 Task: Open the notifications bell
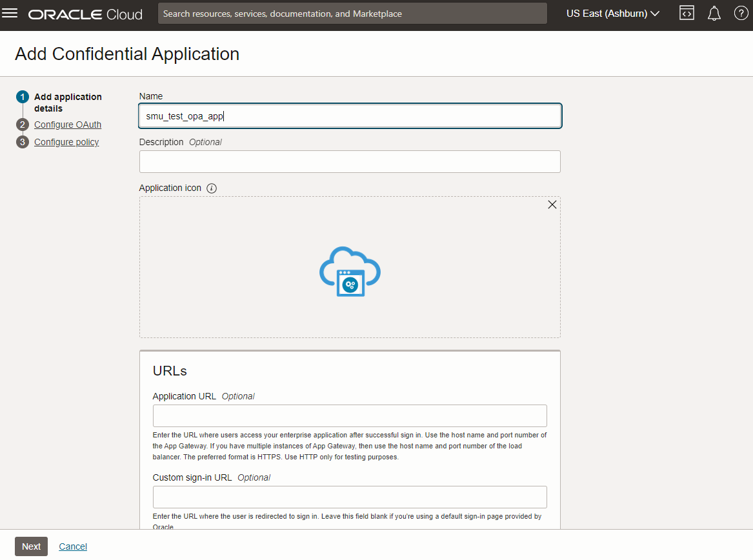point(714,14)
